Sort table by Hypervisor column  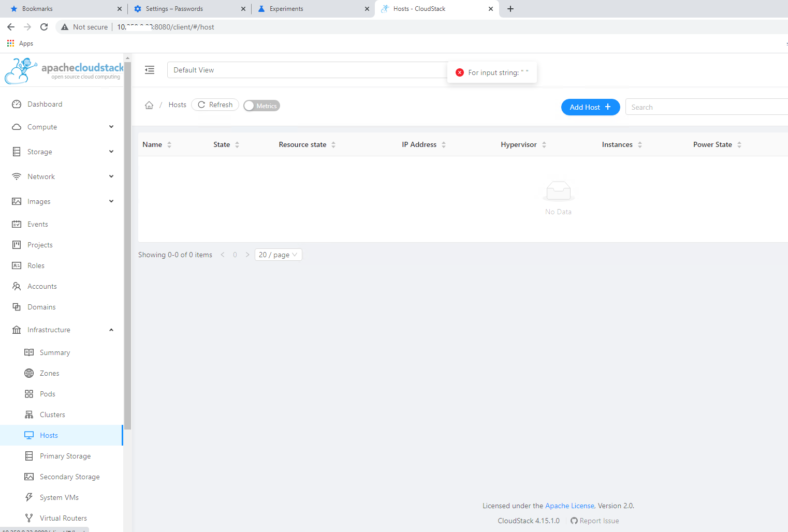point(523,144)
